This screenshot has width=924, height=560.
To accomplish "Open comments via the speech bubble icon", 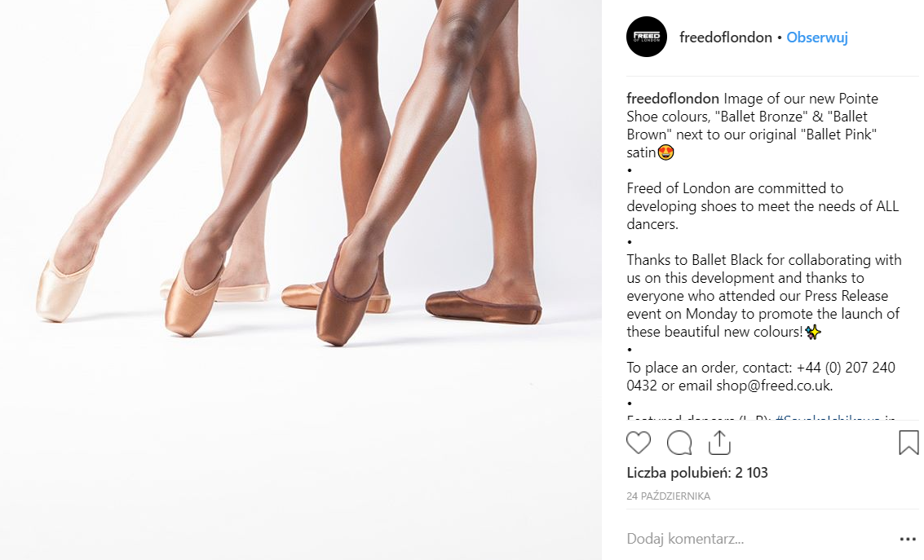I will pos(679,443).
